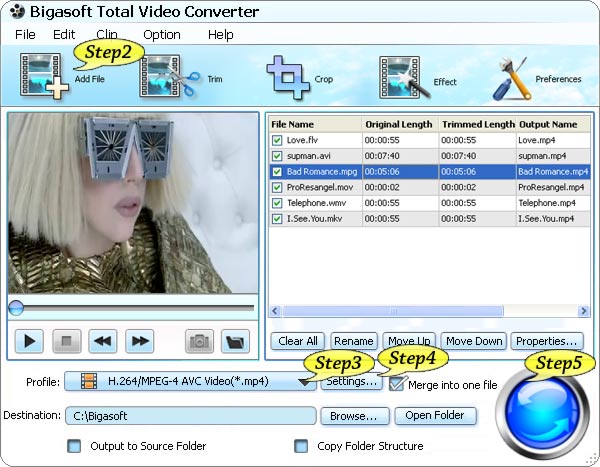Sort by Original Length column header

400,124
